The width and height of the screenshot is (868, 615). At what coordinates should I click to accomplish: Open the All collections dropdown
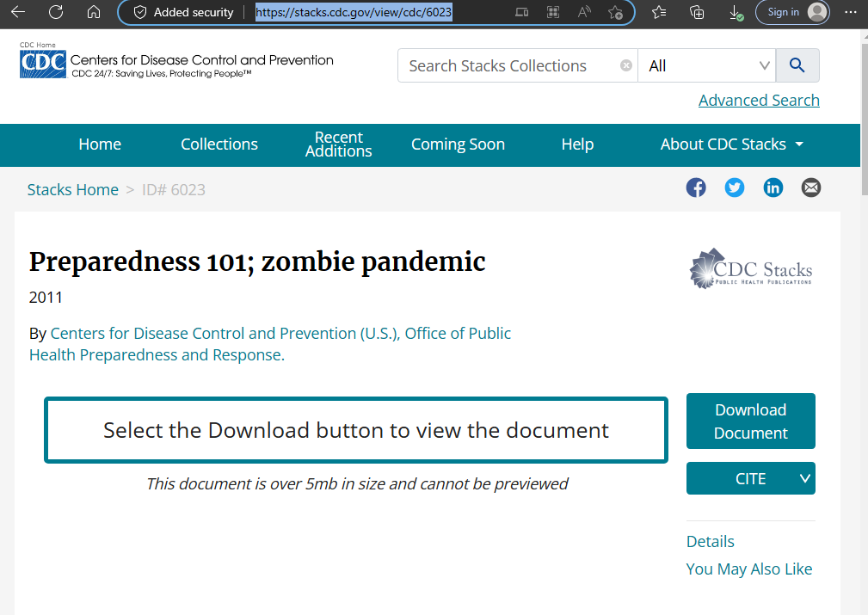point(707,65)
